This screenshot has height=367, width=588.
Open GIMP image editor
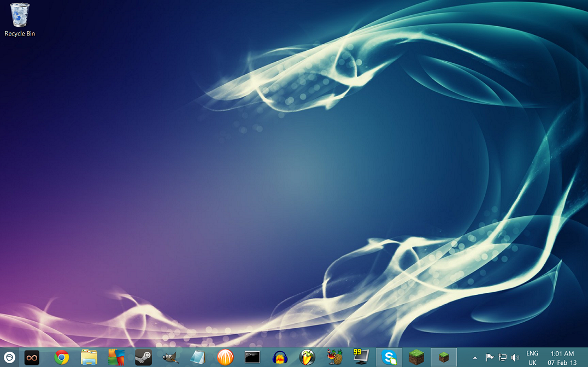coord(170,358)
